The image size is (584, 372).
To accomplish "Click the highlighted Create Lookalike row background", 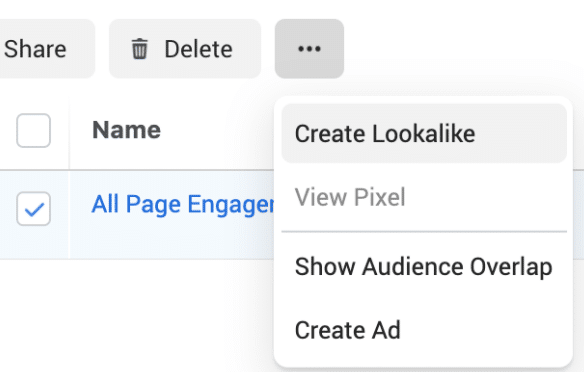I will coord(521,133).
